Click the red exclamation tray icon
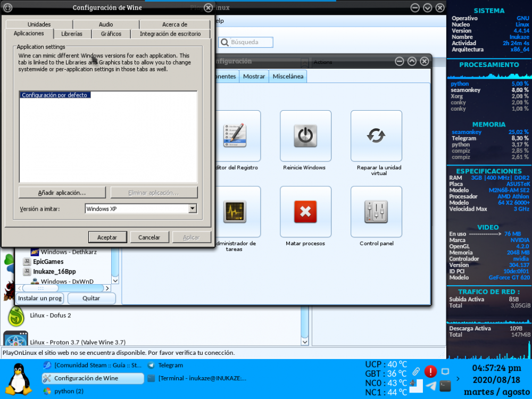Viewport: 532px width, 399px height. pyautogui.click(x=430, y=371)
